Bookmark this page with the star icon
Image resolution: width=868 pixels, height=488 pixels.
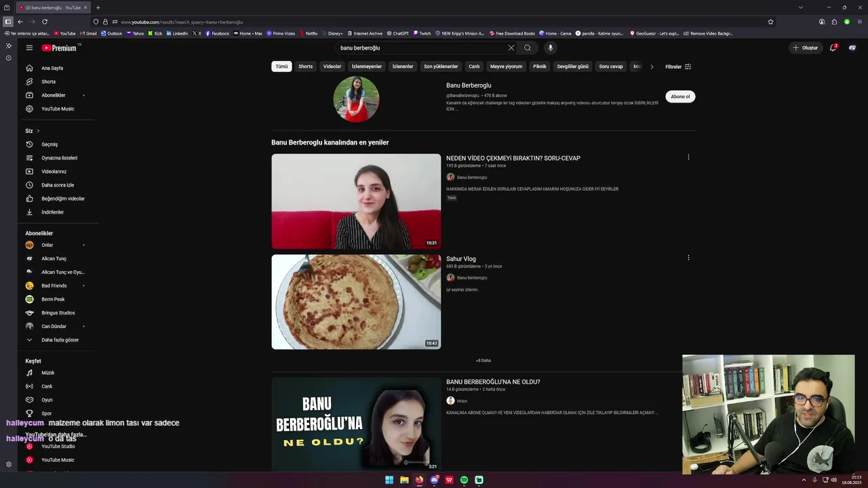770,22
